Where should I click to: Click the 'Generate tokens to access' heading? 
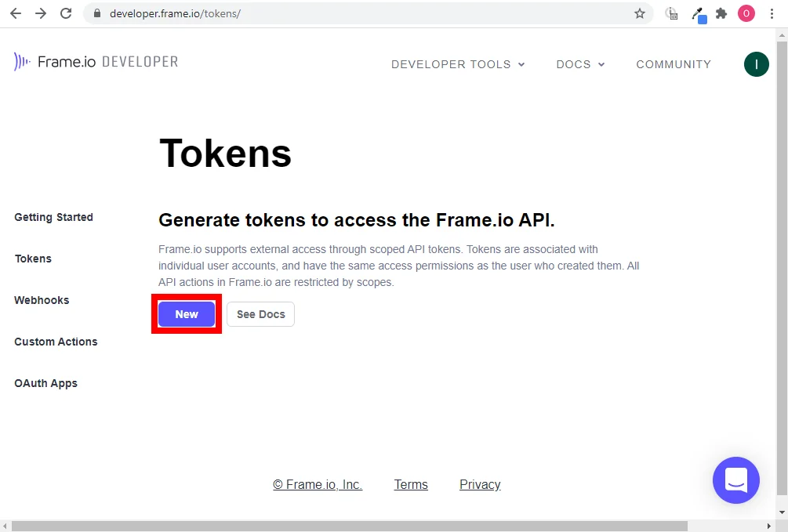(356, 220)
